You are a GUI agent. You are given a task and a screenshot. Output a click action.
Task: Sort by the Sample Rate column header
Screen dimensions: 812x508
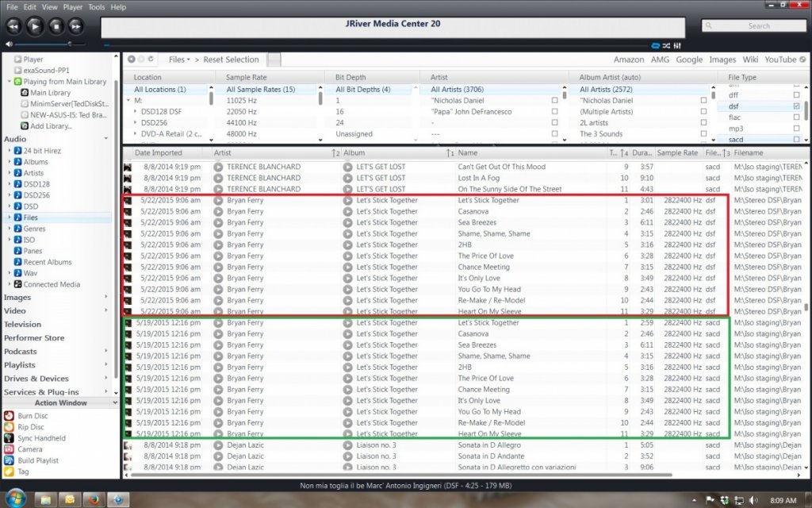677,153
